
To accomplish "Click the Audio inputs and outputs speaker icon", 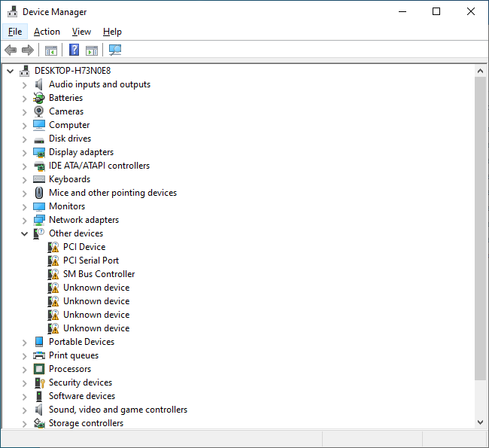I will coord(38,84).
